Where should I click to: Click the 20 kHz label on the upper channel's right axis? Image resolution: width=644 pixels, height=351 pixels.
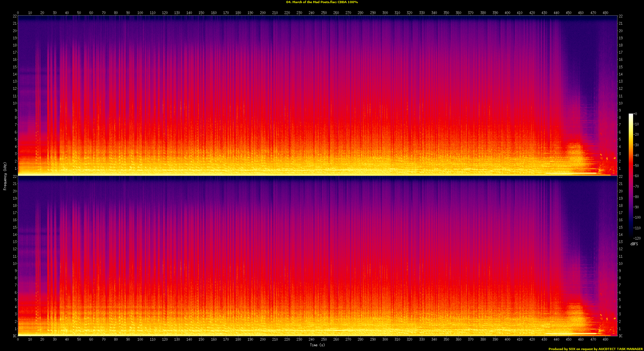(x=621, y=31)
